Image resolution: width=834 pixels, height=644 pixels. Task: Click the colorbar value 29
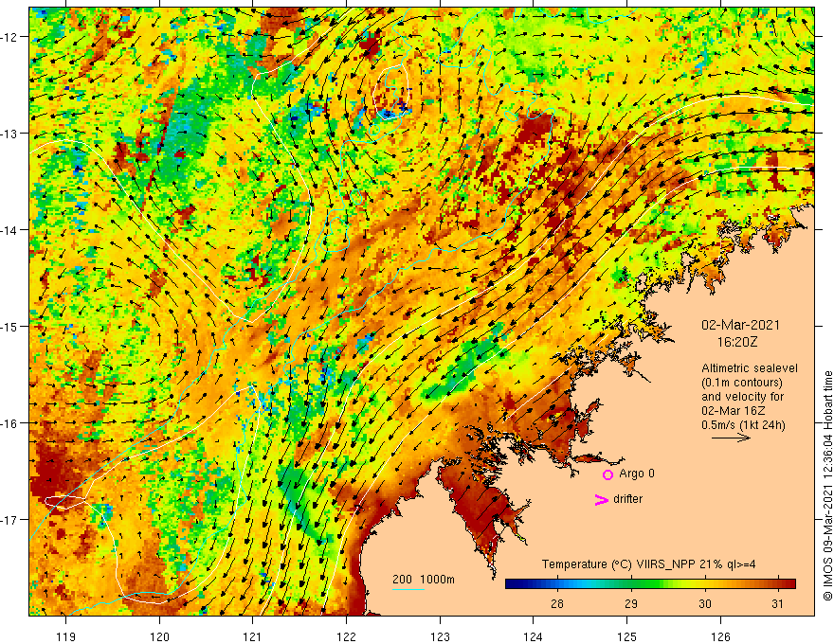(x=631, y=603)
